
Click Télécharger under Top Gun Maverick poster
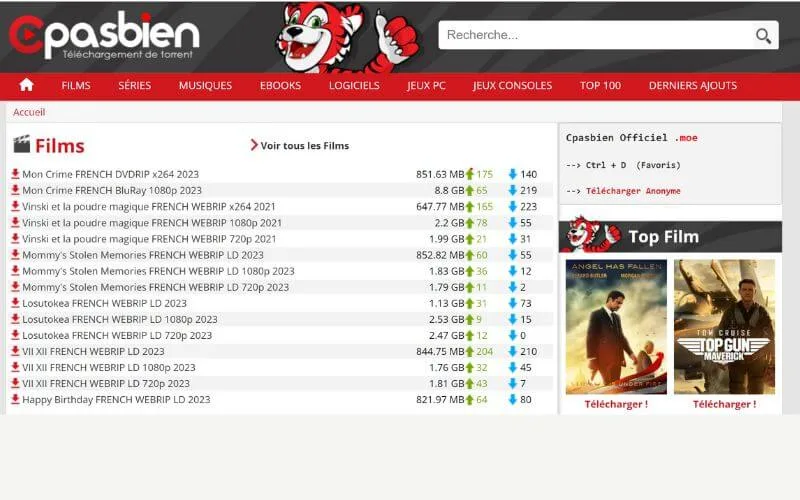click(724, 404)
